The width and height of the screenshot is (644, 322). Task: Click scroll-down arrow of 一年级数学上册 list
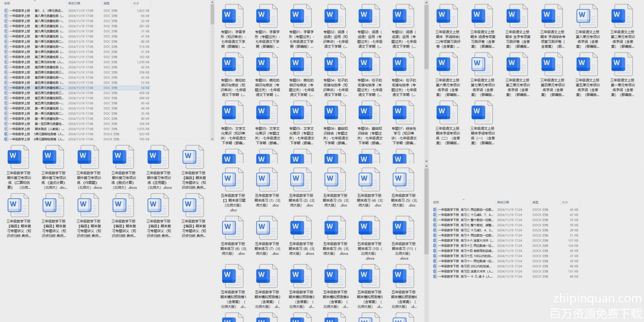(212, 139)
